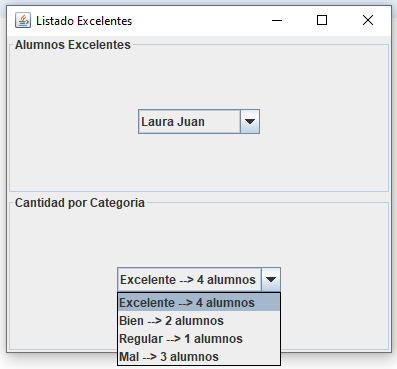Click the category combo box selected text field

click(x=189, y=279)
